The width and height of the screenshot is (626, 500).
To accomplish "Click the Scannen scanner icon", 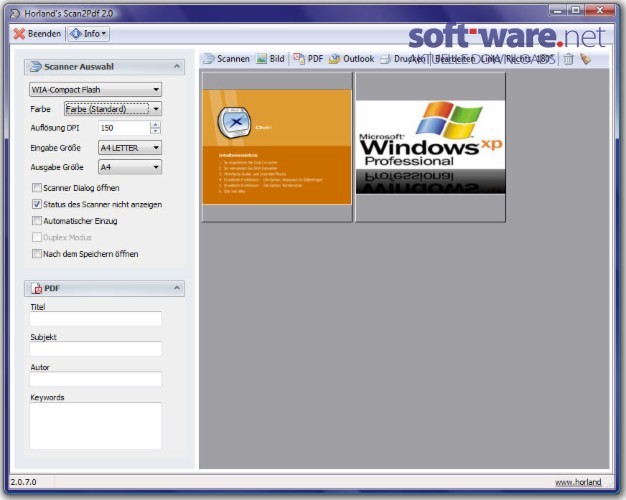I will [x=208, y=59].
